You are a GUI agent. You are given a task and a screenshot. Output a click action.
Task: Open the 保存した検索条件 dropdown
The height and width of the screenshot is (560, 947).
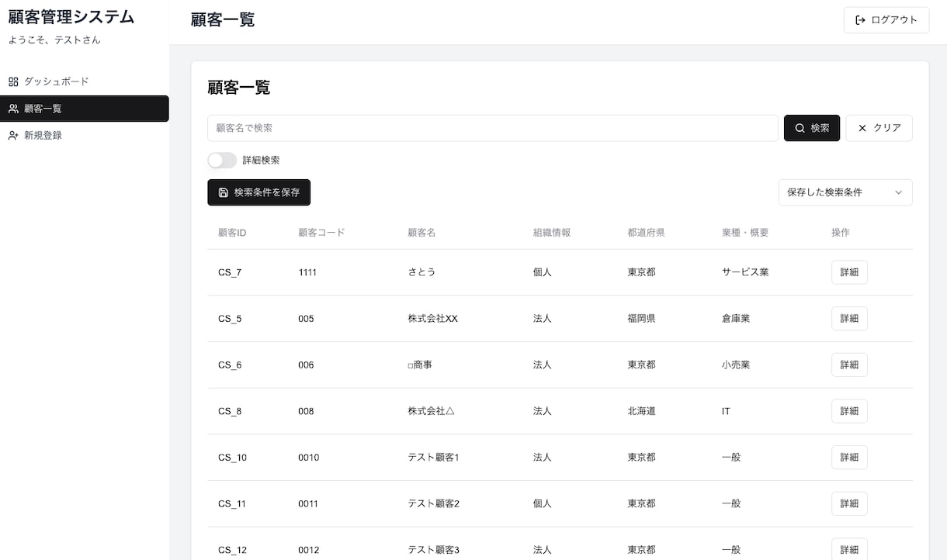click(x=845, y=192)
